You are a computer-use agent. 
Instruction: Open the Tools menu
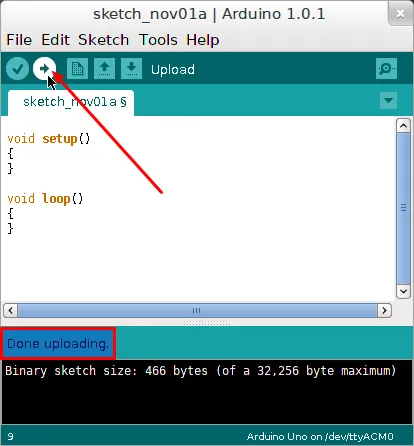158,40
